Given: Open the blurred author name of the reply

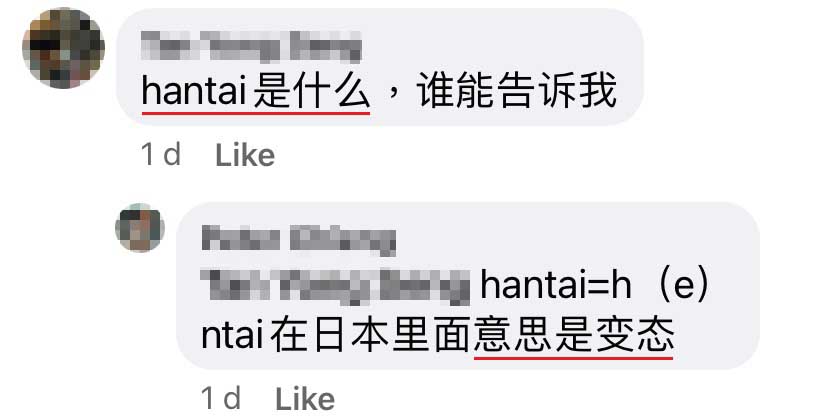Looking at the screenshot, I should pyautogui.click(x=299, y=240).
